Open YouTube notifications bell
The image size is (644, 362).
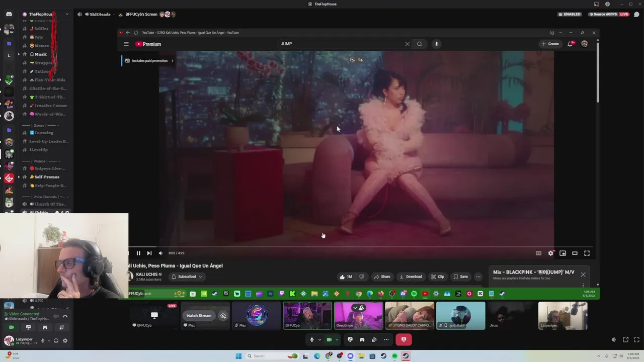[x=571, y=44]
